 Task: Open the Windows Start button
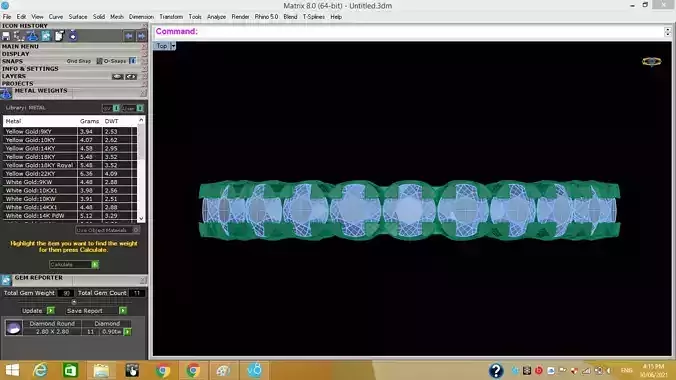pos(12,371)
